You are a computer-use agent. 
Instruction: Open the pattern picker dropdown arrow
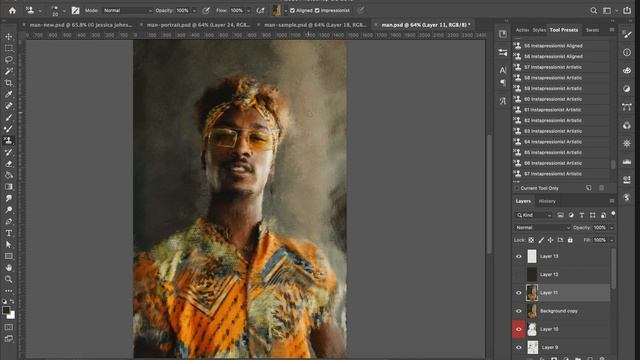(x=285, y=11)
